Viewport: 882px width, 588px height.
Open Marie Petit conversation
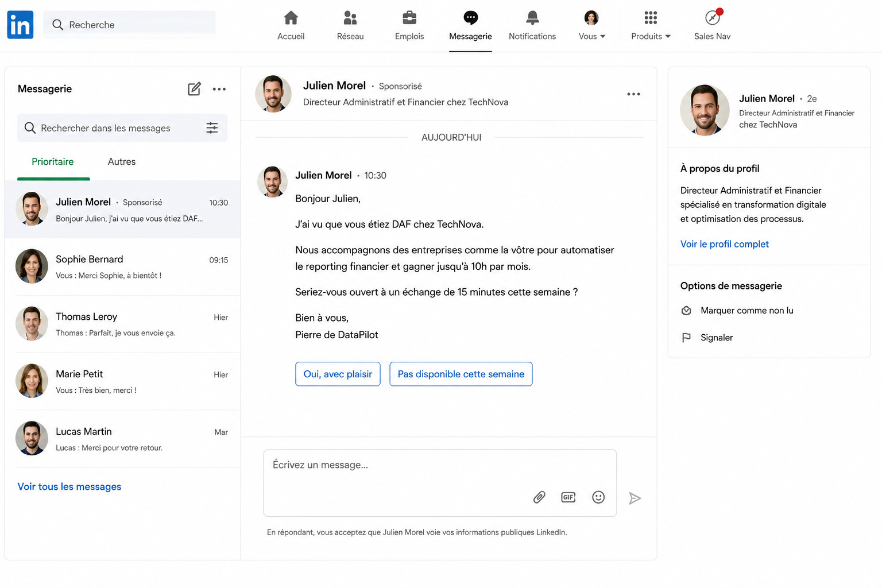tap(122, 381)
